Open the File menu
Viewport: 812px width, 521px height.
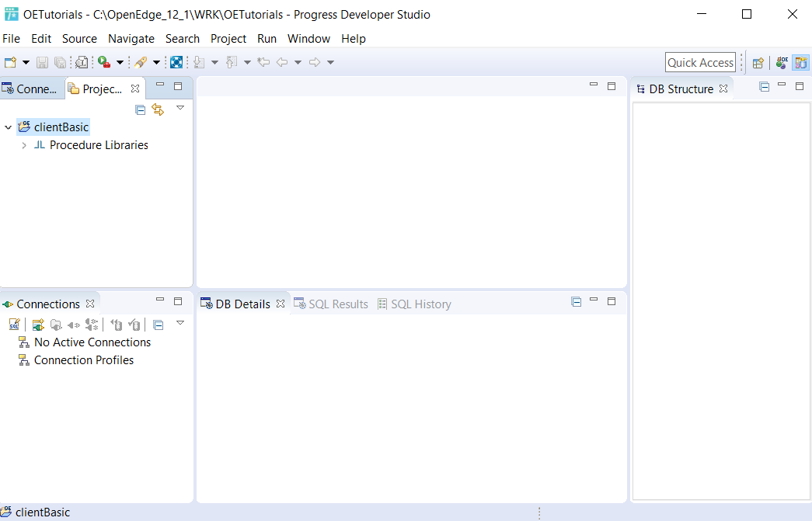tap(12, 39)
